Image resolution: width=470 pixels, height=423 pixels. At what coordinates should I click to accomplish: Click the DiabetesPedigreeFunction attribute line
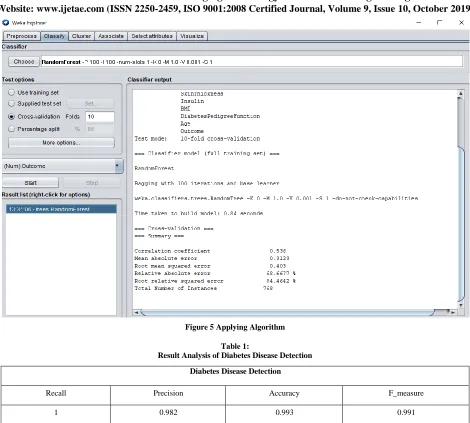coord(220,116)
